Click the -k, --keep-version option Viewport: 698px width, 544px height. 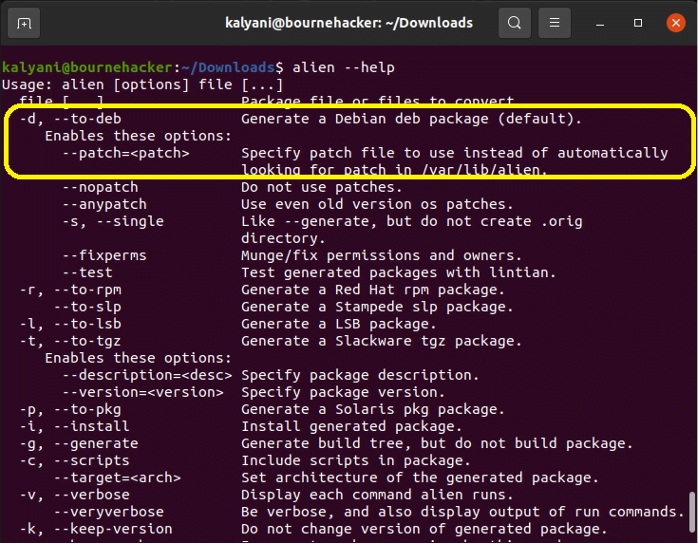(96, 529)
